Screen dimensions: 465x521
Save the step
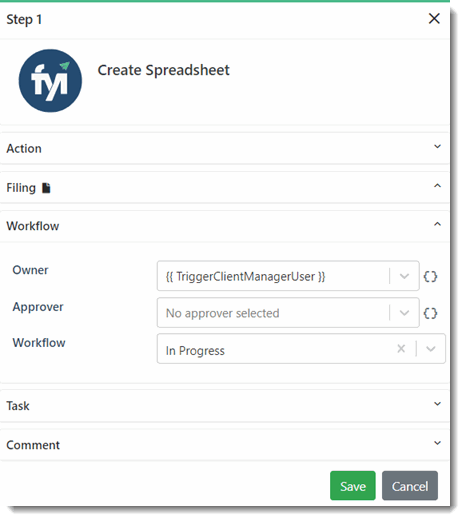(353, 486)
